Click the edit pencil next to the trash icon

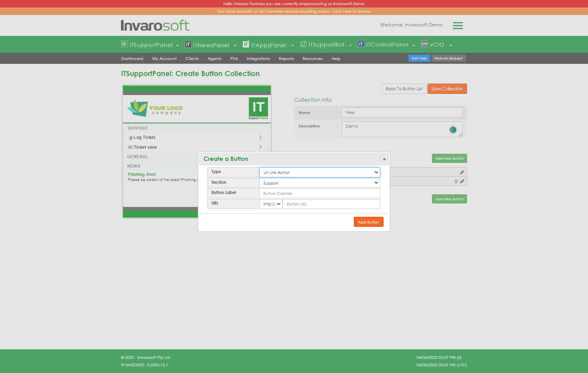[x=462, y=181]
